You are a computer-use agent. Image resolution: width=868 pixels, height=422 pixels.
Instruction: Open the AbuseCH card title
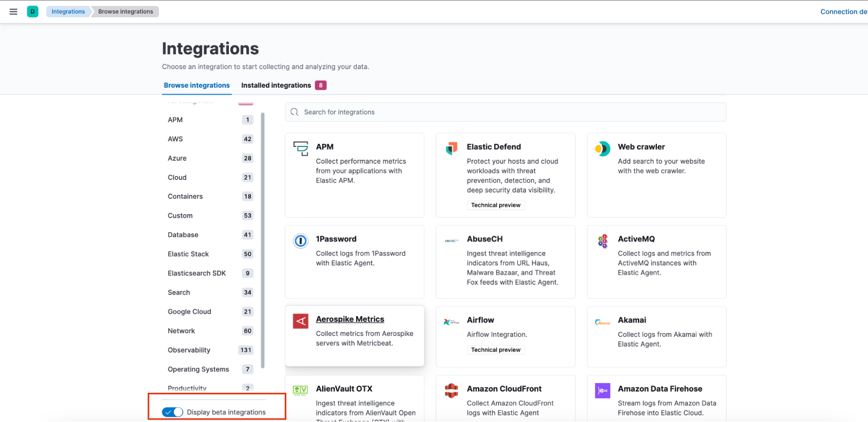click(485, 239)
